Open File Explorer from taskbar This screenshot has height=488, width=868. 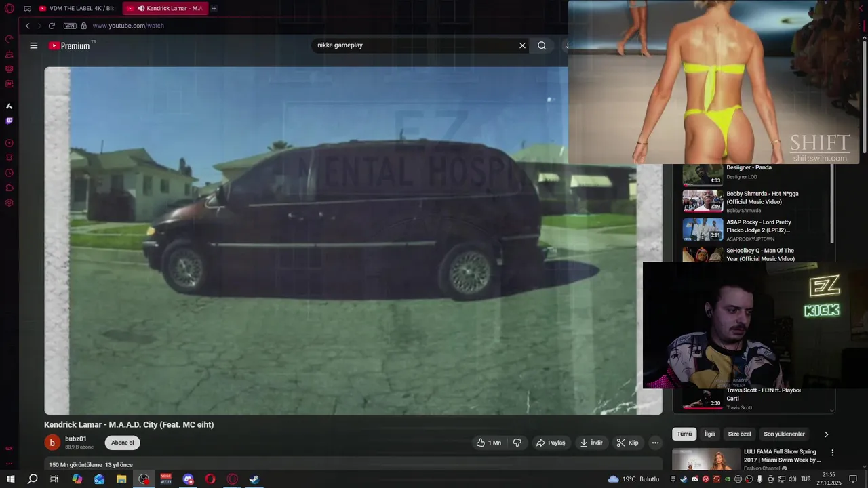(121, 479)
